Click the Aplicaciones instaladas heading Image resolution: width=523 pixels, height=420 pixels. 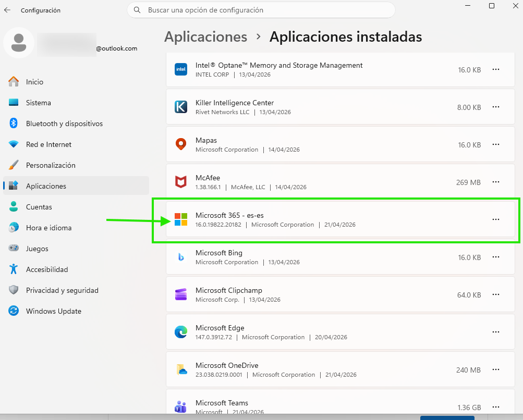coord(346,36)
